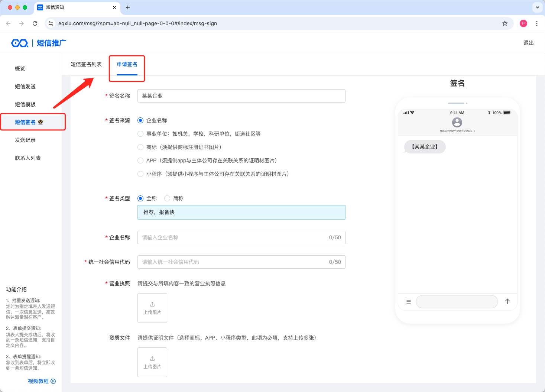Open the Chrome profile avatar

pyautogui.click(x=523, y=23)
